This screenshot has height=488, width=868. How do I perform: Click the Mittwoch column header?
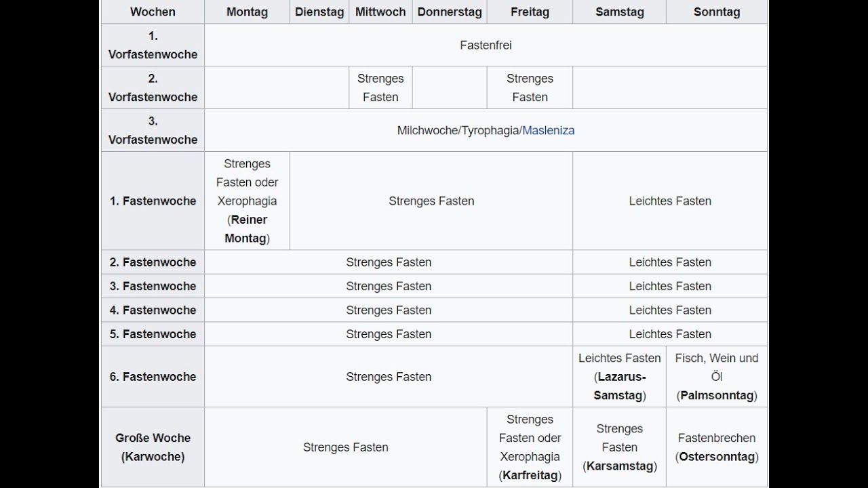380,12
